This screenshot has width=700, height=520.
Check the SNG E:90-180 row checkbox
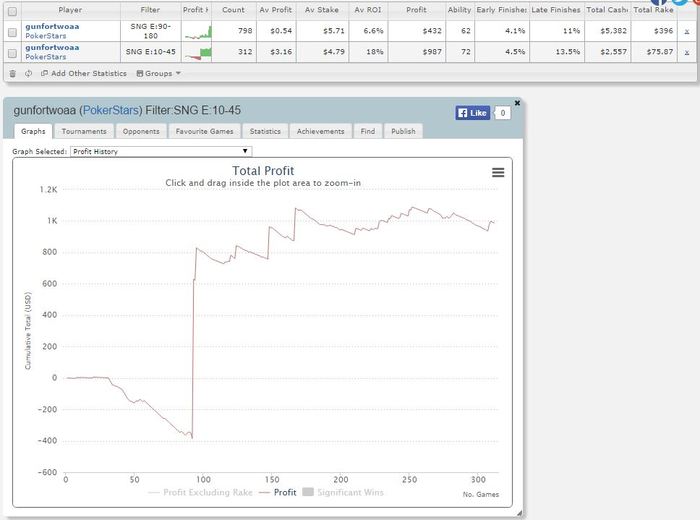12,32
